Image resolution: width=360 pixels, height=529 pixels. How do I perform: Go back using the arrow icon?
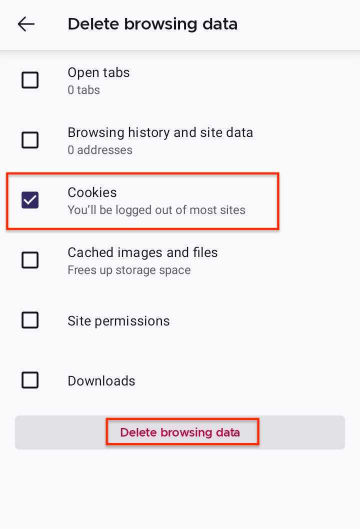coord(26,24)
